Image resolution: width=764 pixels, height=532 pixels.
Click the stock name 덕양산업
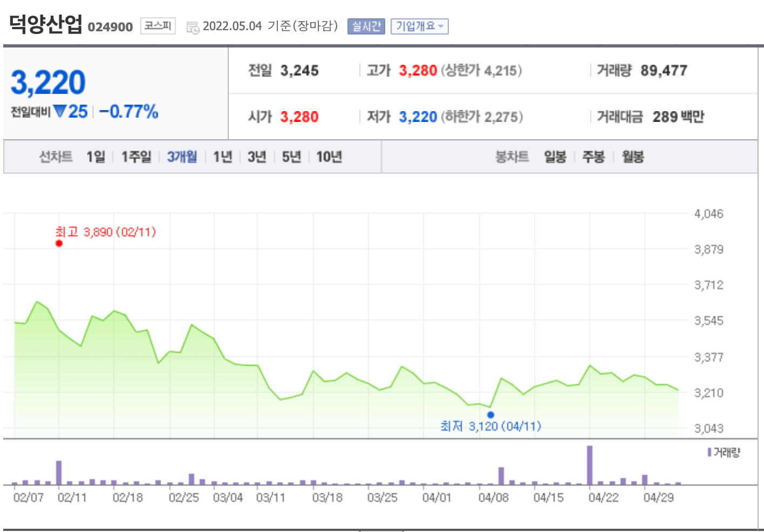46,23
